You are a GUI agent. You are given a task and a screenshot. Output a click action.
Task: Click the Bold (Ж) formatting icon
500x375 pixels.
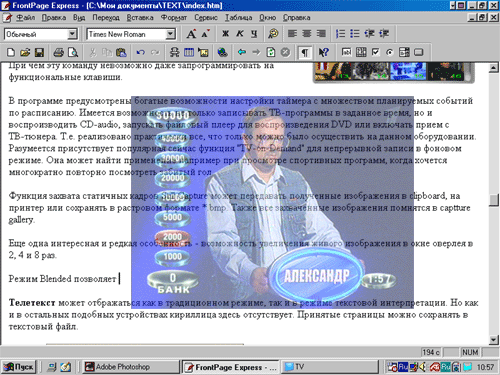(x=225, y=34)
